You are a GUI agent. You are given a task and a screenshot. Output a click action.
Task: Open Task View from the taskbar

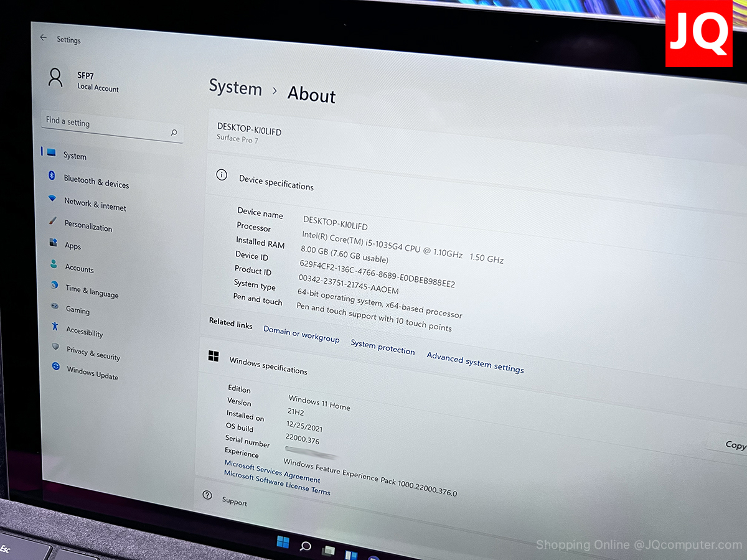pyautogui.click(x=329, y=550)
